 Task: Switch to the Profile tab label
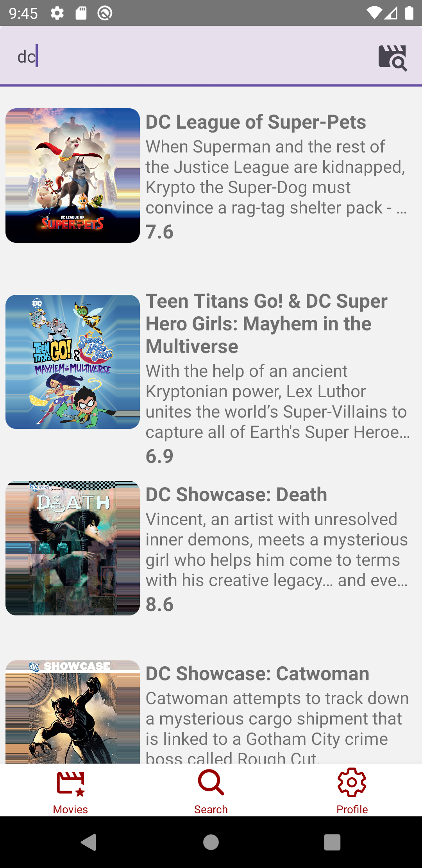point(352,809)
